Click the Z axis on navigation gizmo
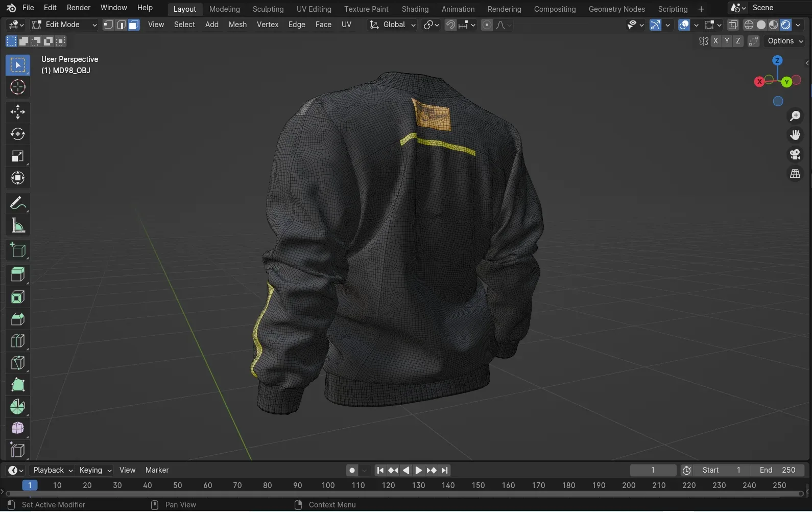The height and width of the screenshot is (512, 812). coord(777,61)
